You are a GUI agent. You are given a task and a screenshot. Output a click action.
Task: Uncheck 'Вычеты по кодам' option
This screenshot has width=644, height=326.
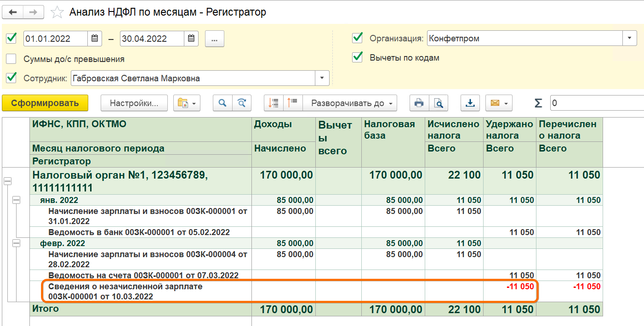(x=357, y=57)
